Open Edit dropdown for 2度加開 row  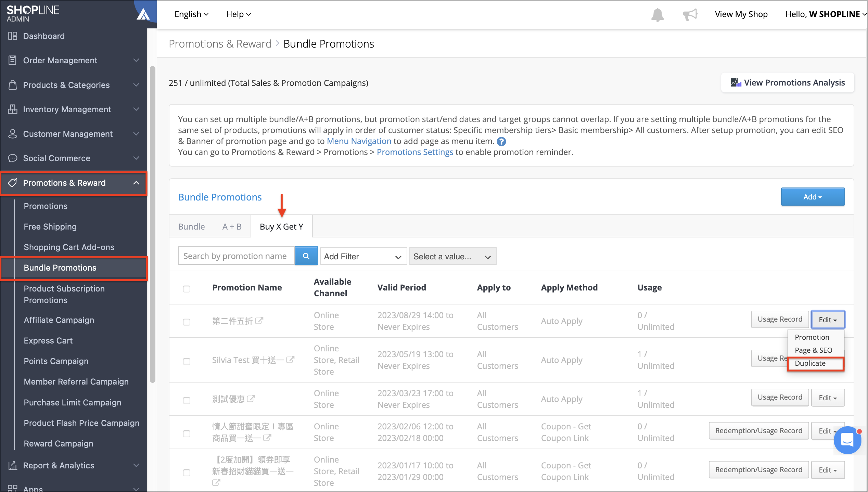(x=828, y=470)
